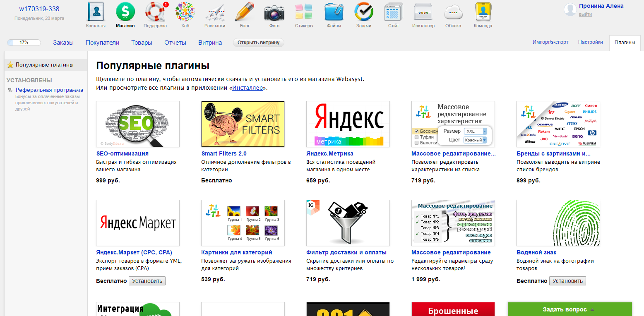
Task: Click the 17% progress indicator
Action: click(x=24, y=42)
